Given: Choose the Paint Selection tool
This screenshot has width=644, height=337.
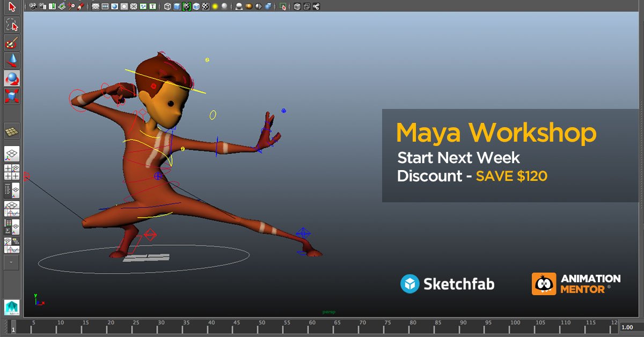Looking at the screenshot, I should [x=12, y=42].
